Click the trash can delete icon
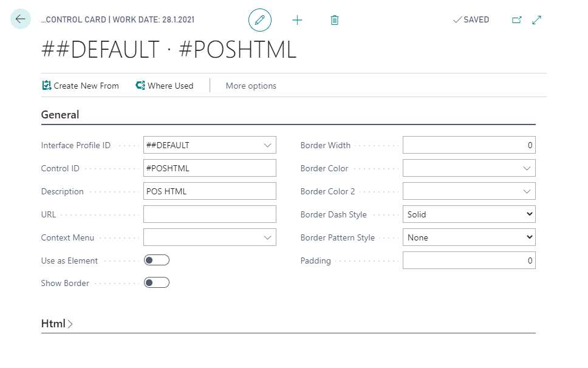 334,20
